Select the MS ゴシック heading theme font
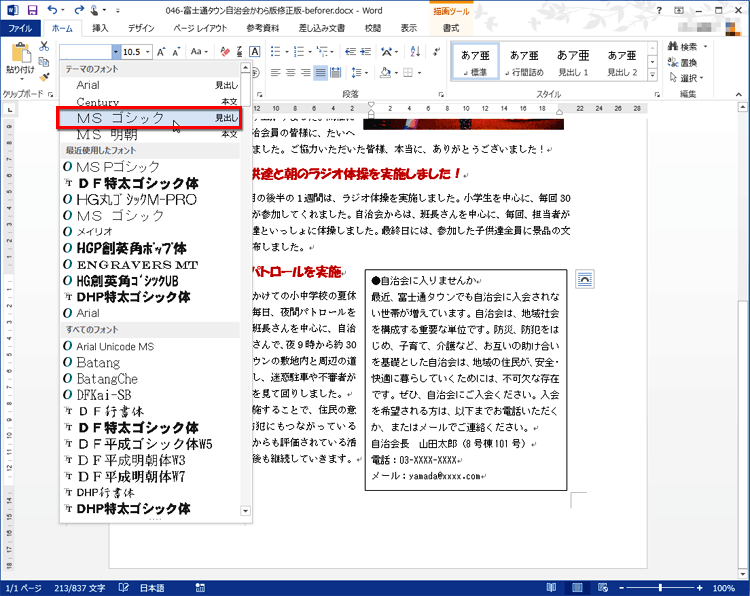 pos(149,118)
